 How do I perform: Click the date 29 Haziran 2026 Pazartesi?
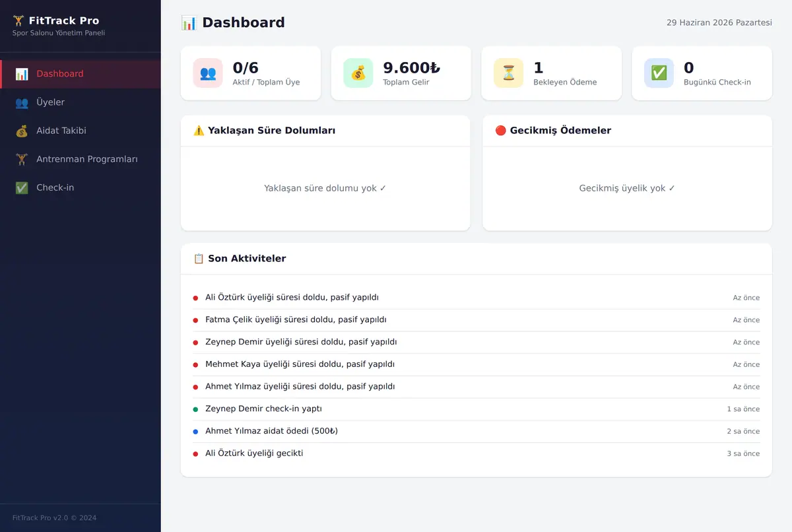[x=719, y=22]
